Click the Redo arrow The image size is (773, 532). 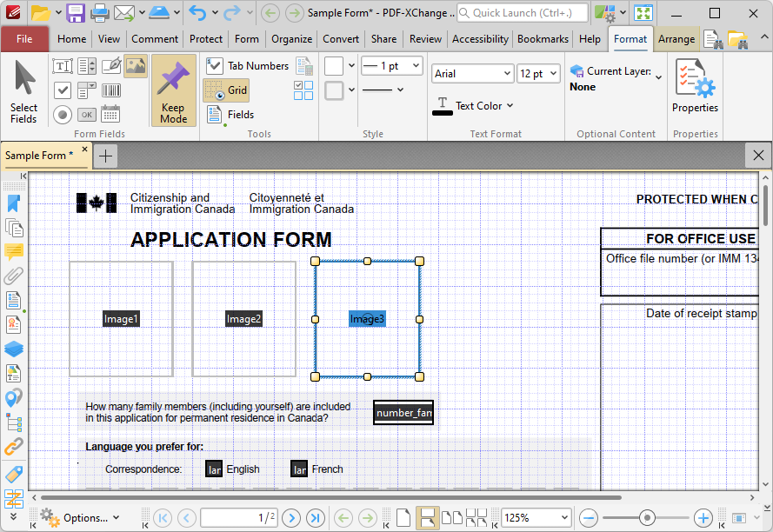pos(231,13)
